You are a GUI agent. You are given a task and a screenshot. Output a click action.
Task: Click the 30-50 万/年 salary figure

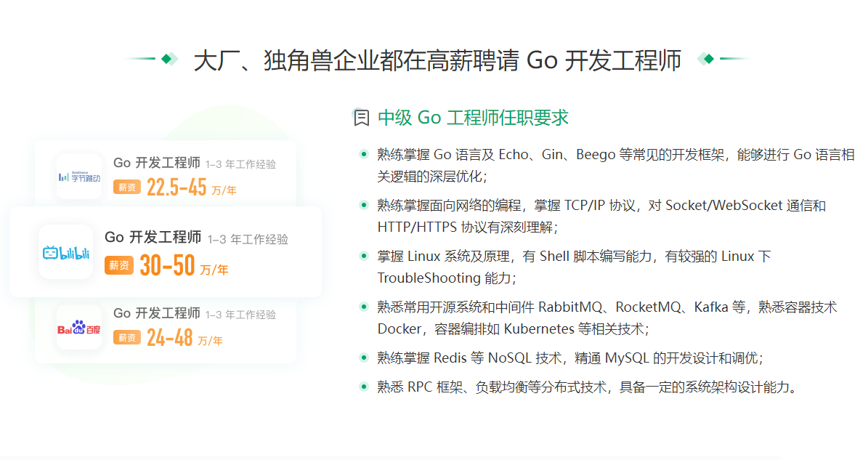(184, 267)
